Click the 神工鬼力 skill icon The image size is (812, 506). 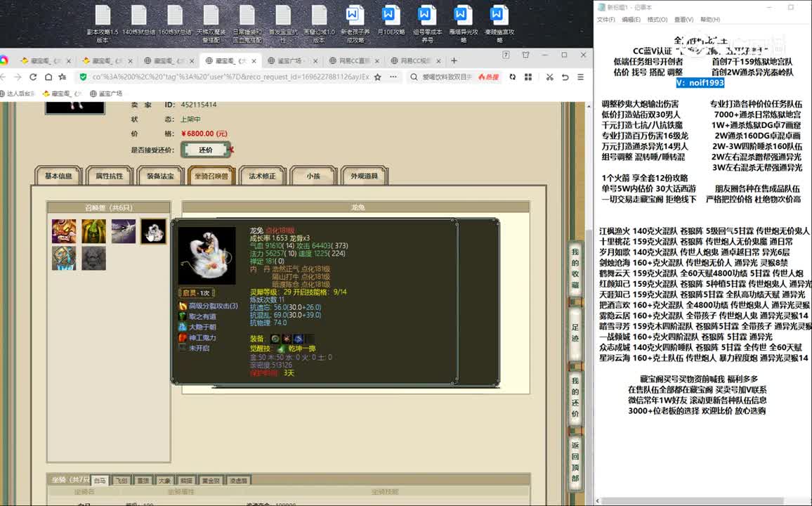tap(183, 337)
